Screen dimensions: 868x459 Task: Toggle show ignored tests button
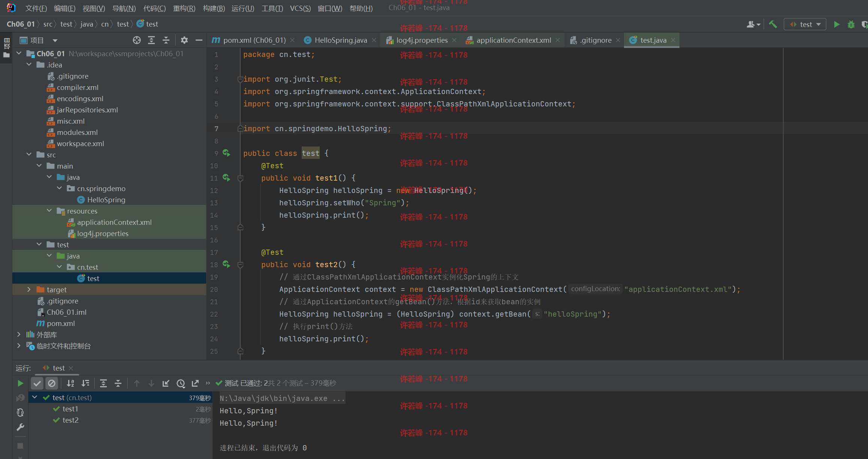(x=52, y=383)
